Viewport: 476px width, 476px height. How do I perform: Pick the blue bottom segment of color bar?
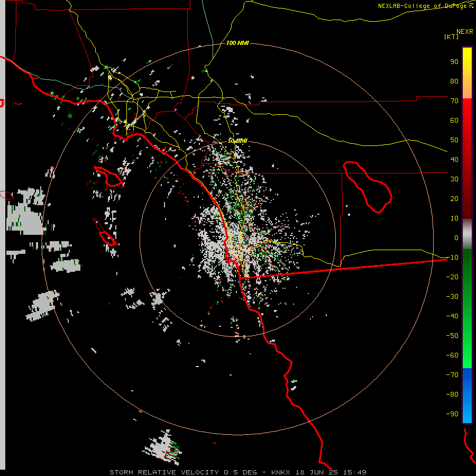[x=467, y=396]
